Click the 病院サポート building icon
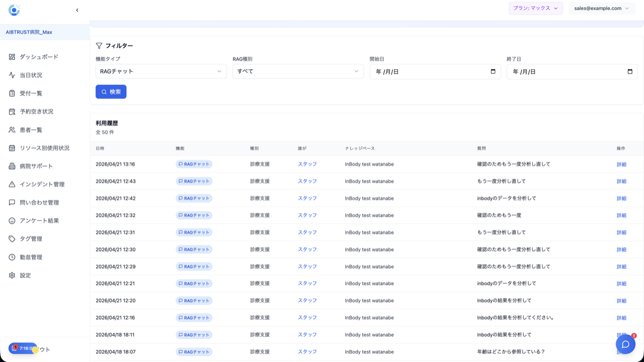This screenshot has width=644, height=362. pos(12,166)
